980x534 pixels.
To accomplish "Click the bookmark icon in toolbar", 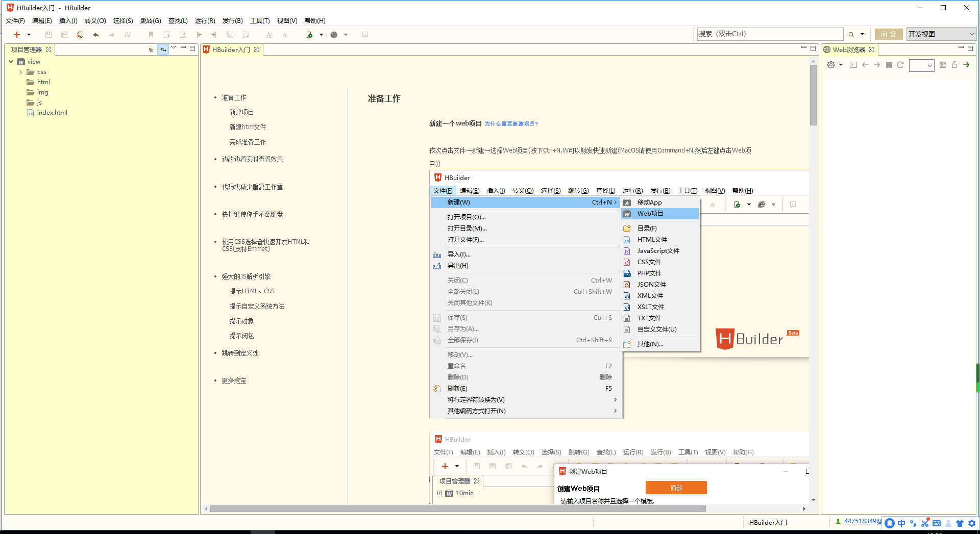I will pyautogui.click(x=151, y=35).
